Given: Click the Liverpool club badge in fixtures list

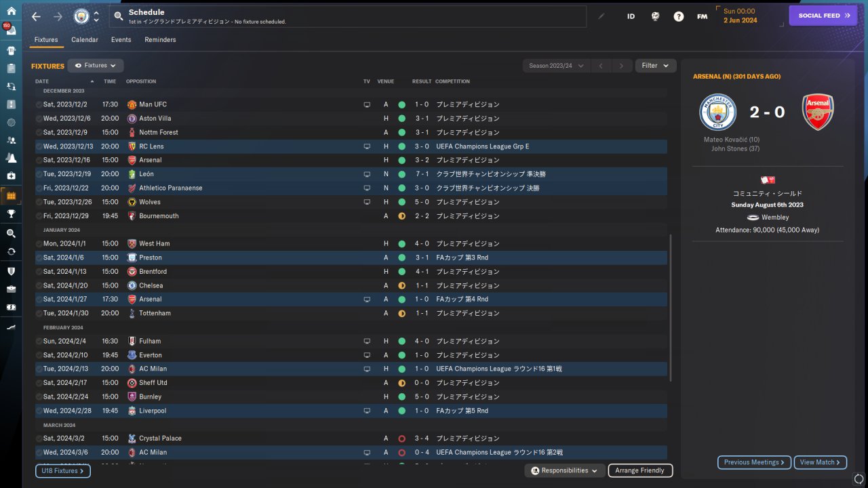Looking at the screenshot, I should 132,411.
